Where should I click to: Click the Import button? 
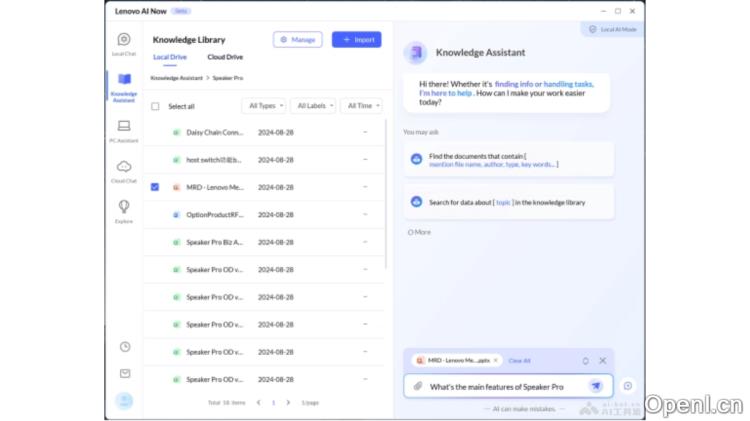click(x=357, y=40)
